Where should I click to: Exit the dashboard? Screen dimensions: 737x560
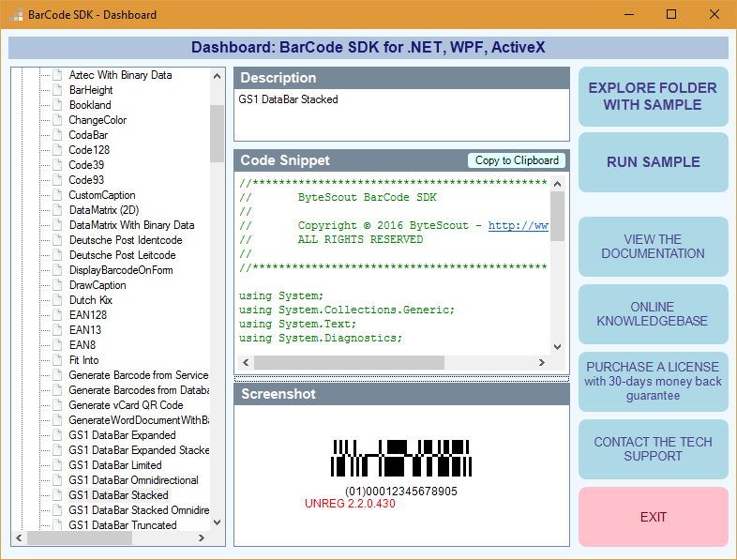tap(653, 517)
